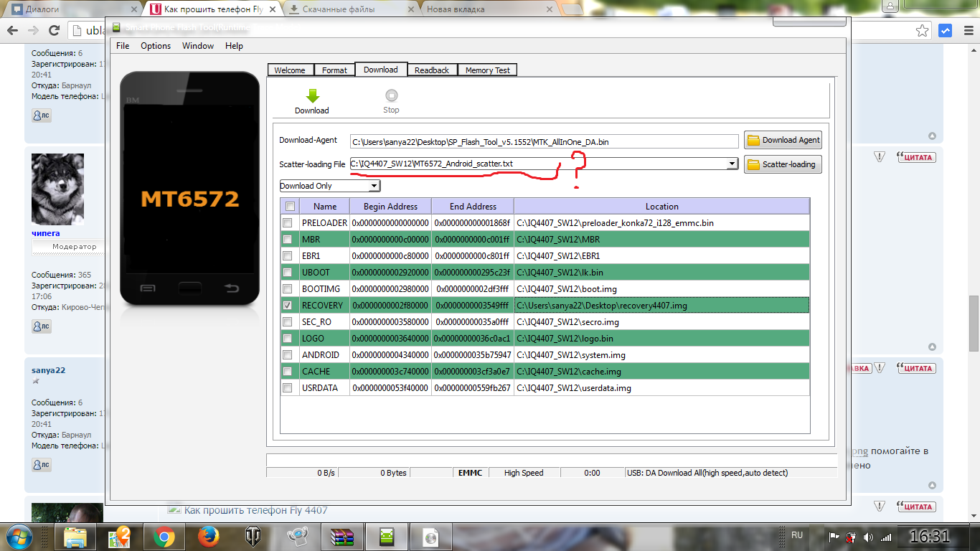Click the High Speed status bar entry

524,473
